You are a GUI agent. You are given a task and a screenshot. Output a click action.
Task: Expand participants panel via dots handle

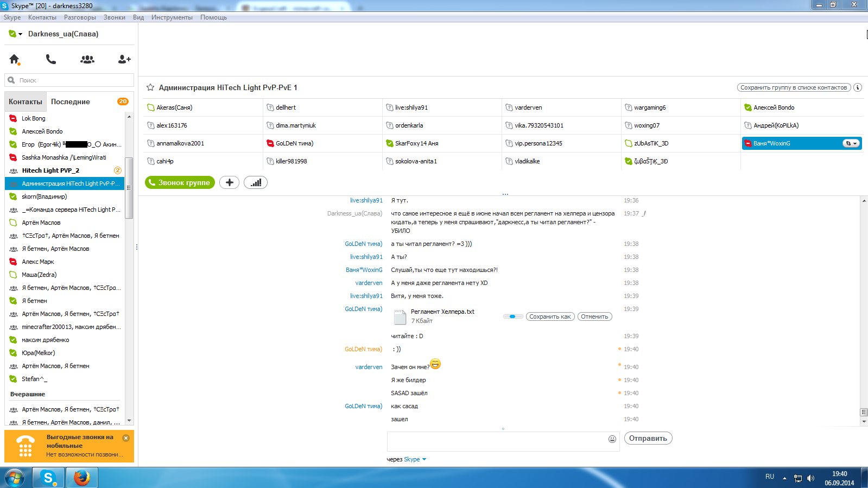[x=505, y=194]
